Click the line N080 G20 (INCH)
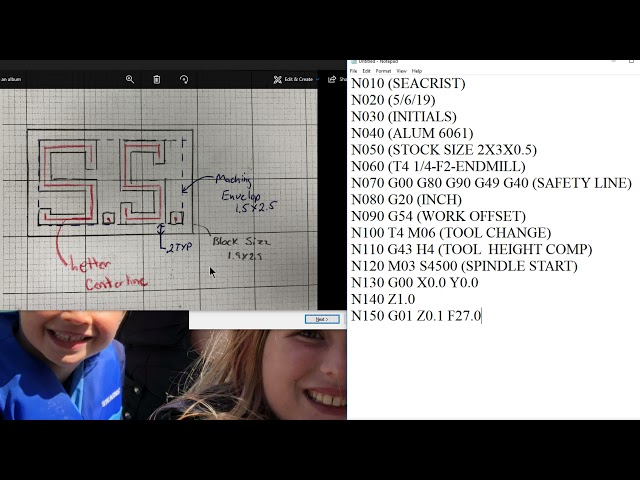Screen dimensions: 640x480 click(407, 200)
